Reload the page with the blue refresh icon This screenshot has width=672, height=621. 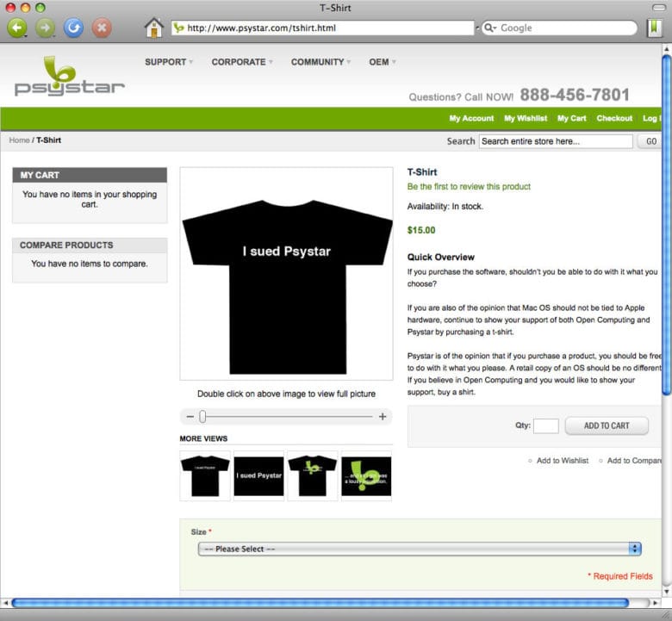coord(74,28)
